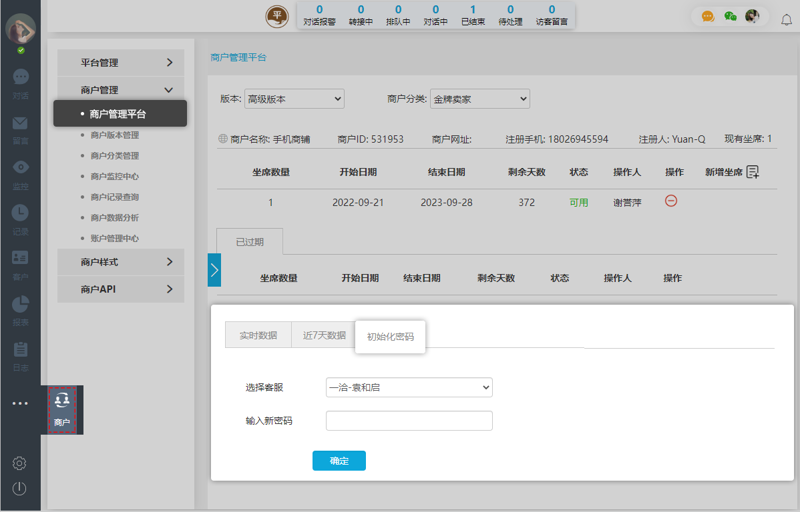Open the 版本 dropdown showing 高级版本
The width and height of the screenshot is (800, 512).
click(x=294, y=99)
